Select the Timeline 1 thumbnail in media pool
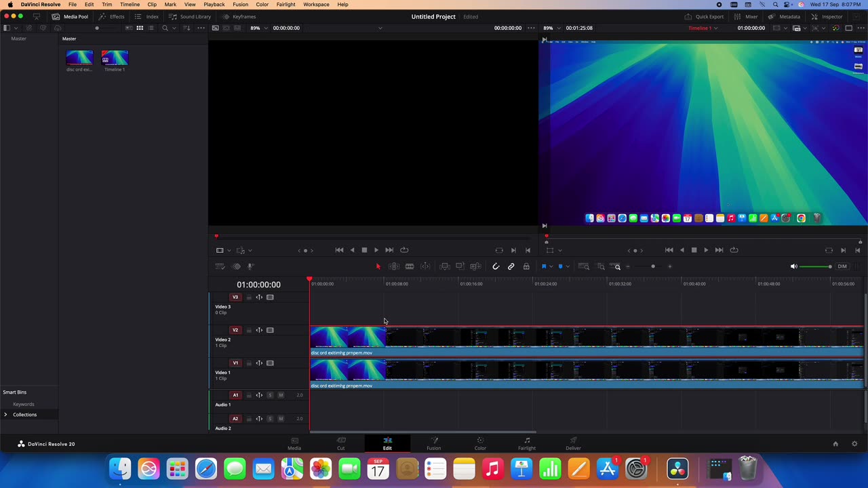868x488 pixels. [115, 58]
